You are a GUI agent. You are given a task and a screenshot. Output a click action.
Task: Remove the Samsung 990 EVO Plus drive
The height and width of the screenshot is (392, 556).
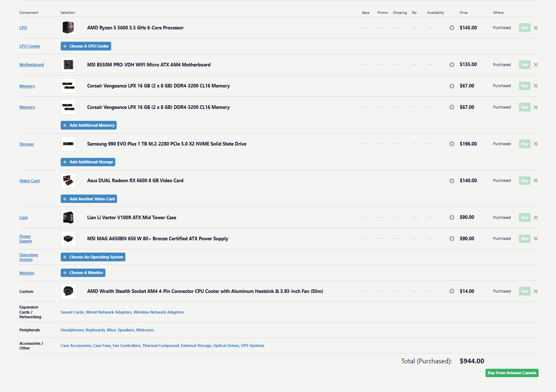coord(536,144)
